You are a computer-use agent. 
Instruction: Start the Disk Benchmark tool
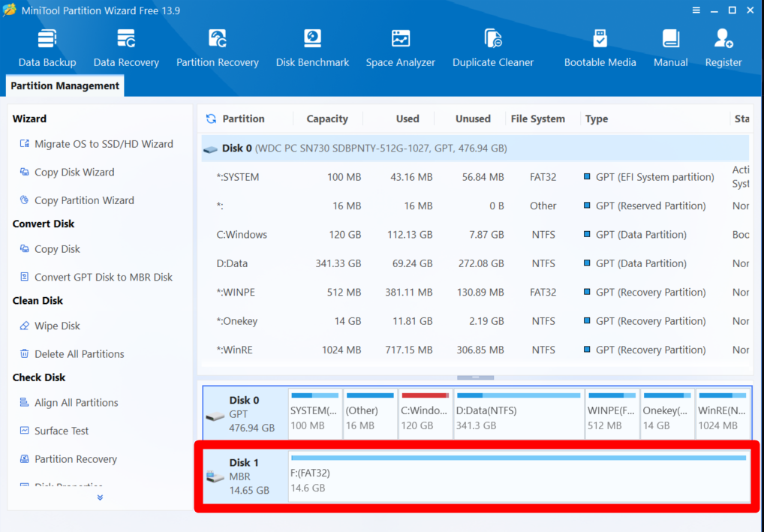[x=312, y=48]
